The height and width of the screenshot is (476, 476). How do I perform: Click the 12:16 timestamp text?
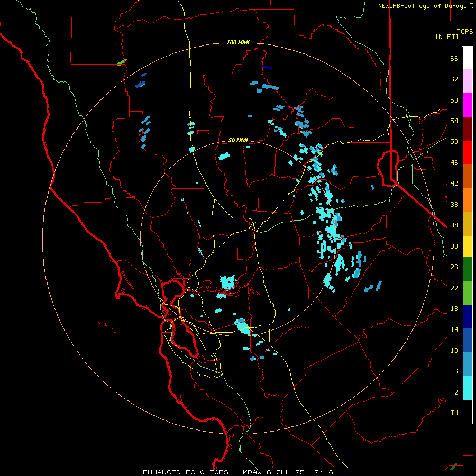322,472
